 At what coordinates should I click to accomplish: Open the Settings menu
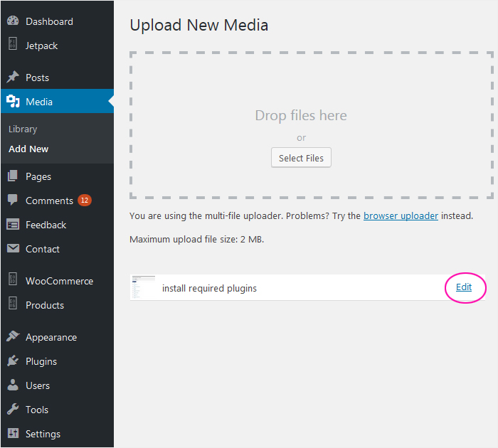click(57, 434)
